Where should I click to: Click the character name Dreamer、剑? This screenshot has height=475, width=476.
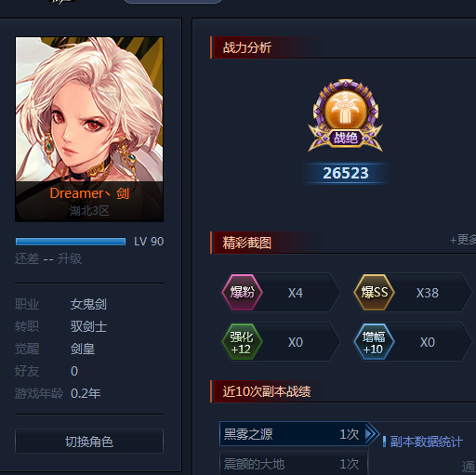pyautogui.click(x=89, y=193)
